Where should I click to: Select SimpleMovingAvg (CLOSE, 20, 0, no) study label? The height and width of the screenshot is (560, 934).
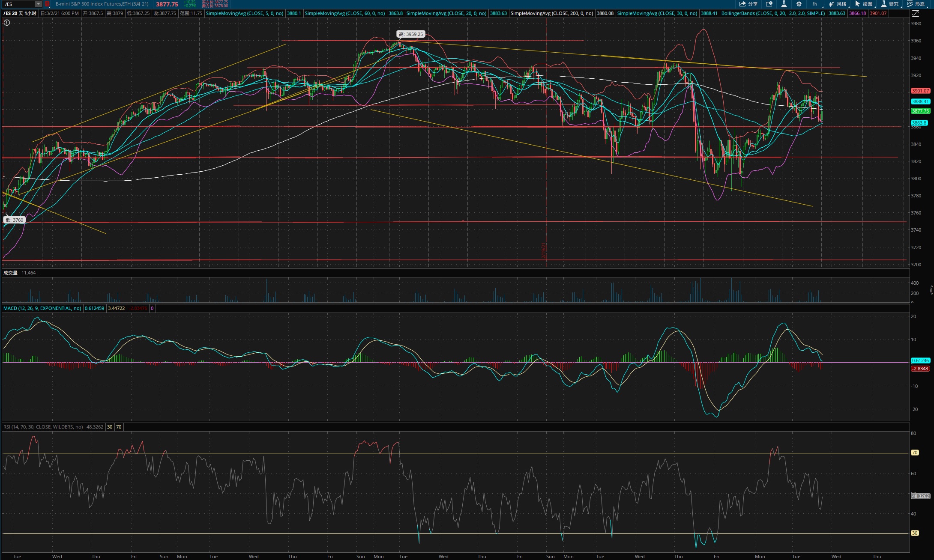coord(446,13)
